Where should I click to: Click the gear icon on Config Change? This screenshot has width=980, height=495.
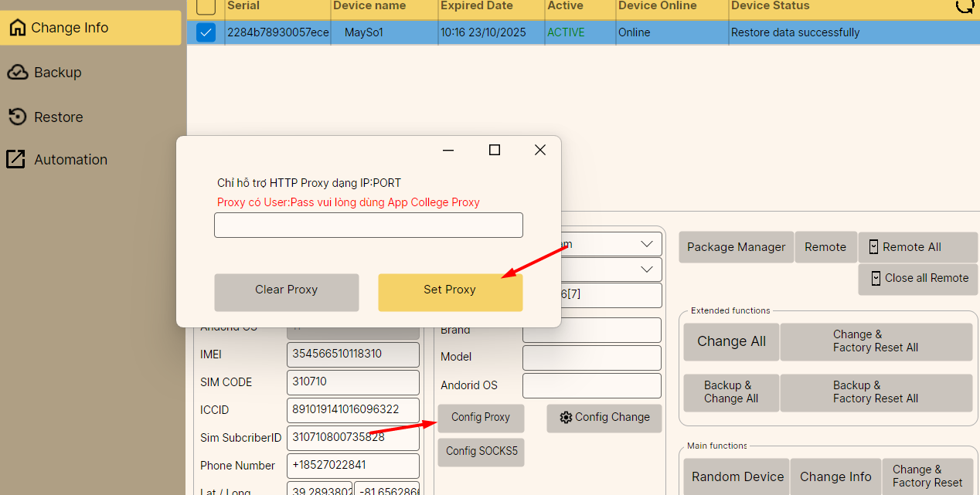click(566, 417)
